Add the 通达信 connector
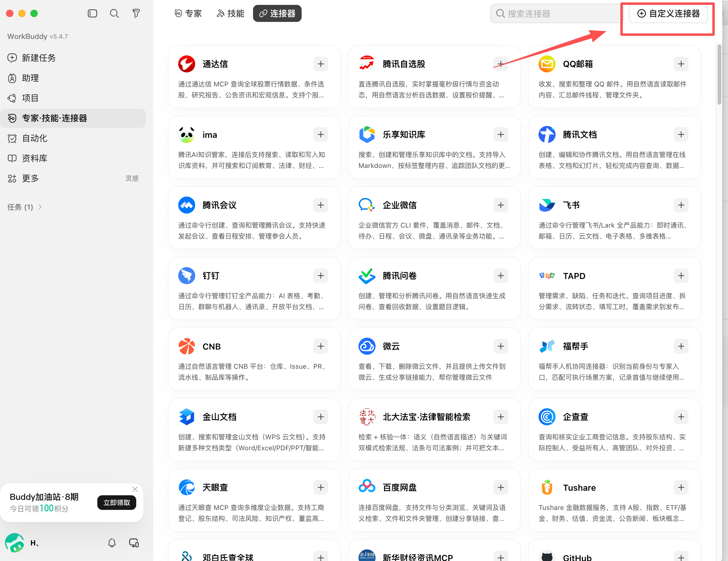Screen dimensions: 728x561 (x=321, y=64)
